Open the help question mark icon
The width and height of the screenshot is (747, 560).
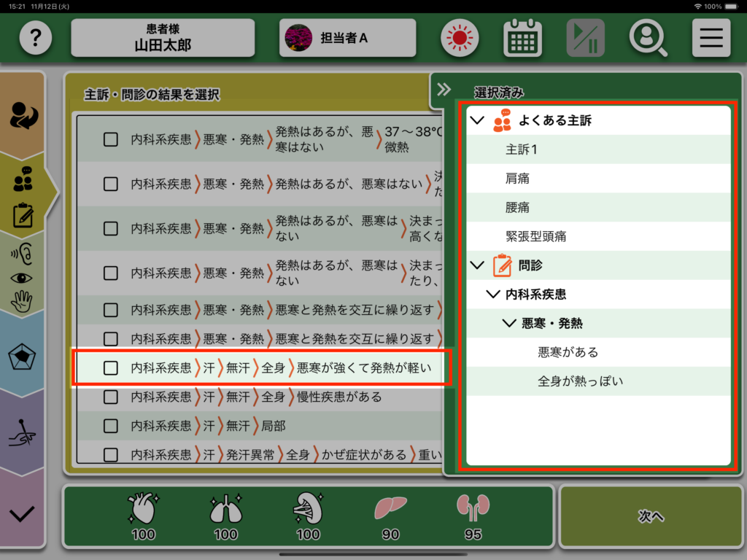click(x=36, y=38)
